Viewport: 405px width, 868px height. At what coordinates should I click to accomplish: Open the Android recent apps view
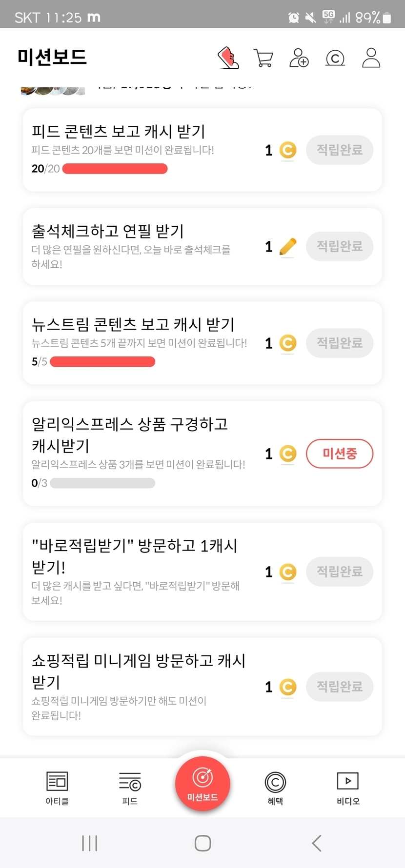[x=90, y=843]
